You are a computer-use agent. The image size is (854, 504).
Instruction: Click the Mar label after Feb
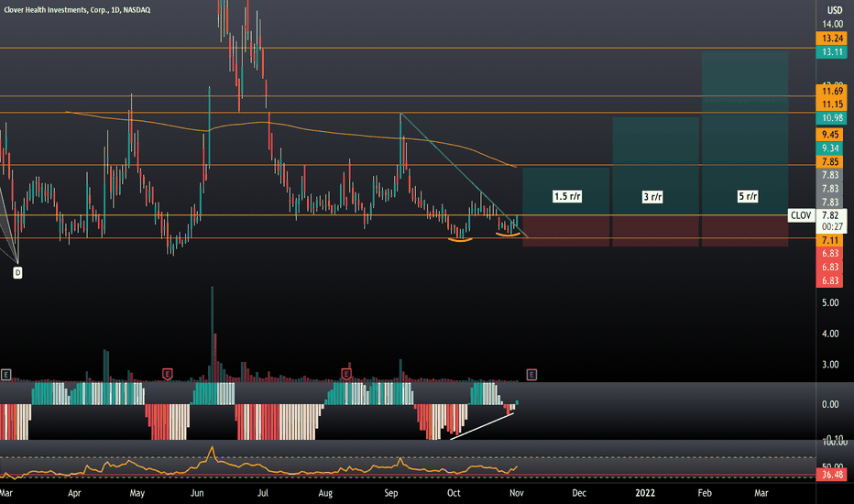point(761,493)
